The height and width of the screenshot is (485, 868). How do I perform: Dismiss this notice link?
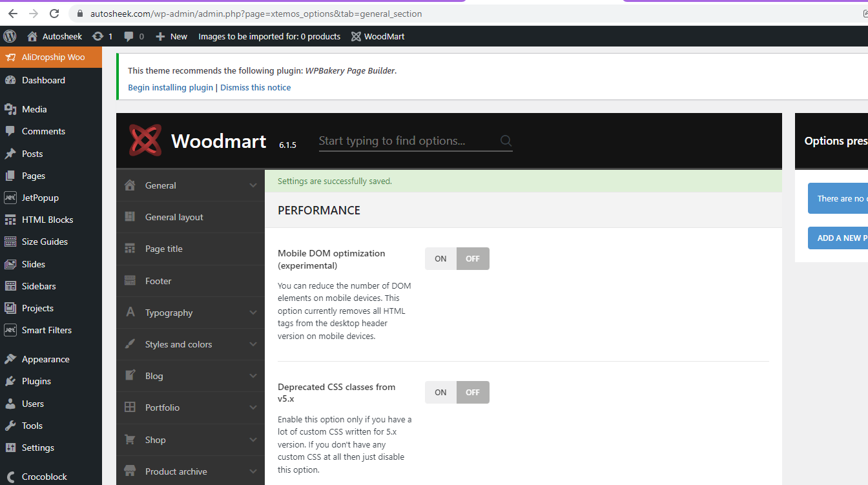(x=256, y=87)
